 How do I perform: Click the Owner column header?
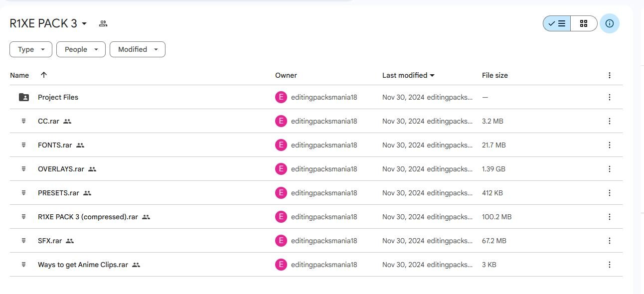tap(286, 75)
